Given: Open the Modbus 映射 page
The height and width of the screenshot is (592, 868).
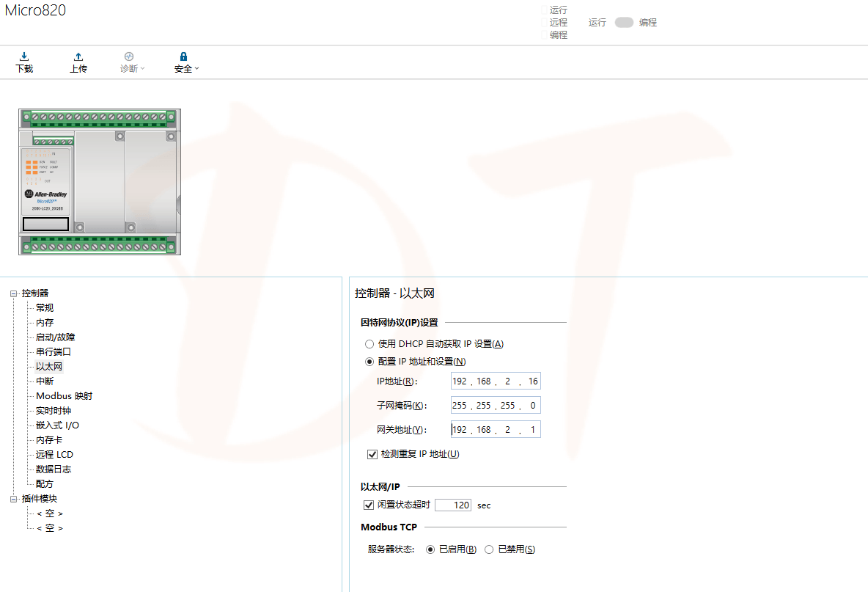Looking at the screenshot, I should point(65,396).
